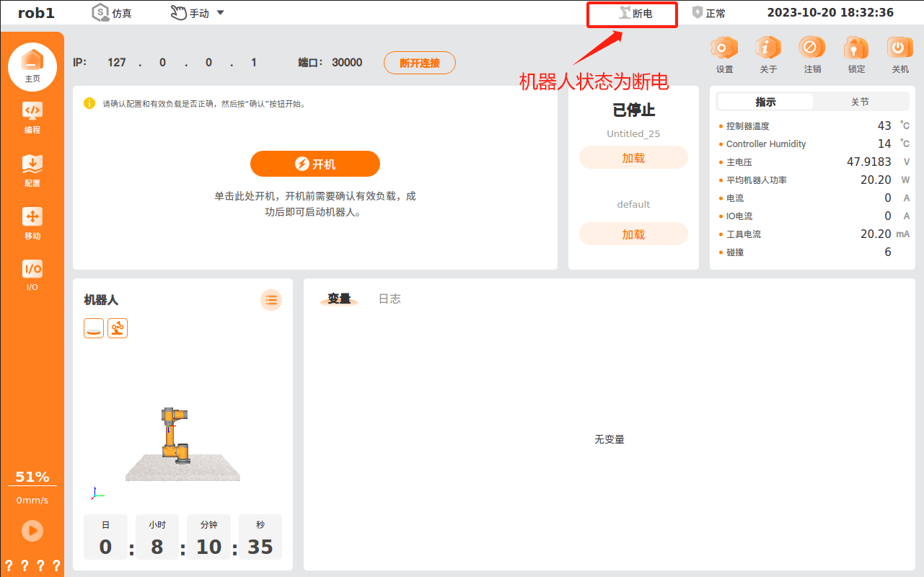Toggle the 仿真 simulation mode indicator
The height and width of the screenshot is (577, 924).
pyautogui.click(x=112, y=13)
